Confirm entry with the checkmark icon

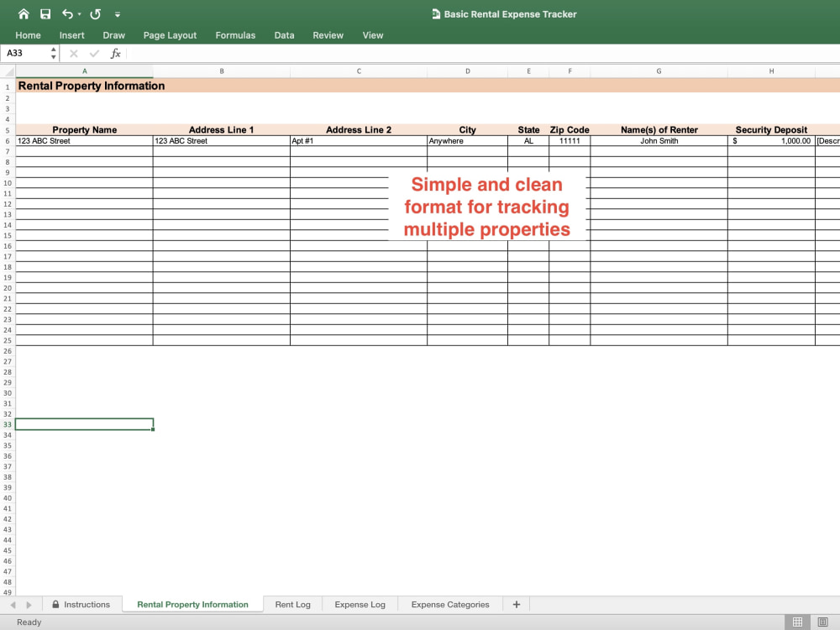(x=93, y=52)
